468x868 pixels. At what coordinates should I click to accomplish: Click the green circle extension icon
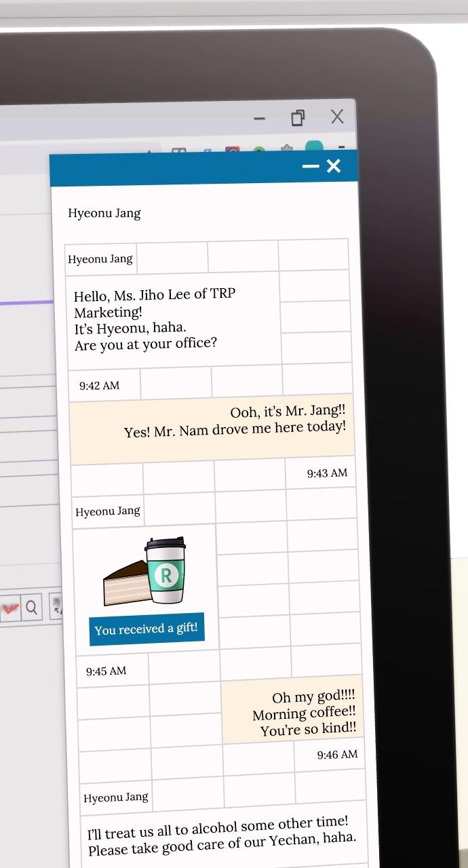click(259, 151)
